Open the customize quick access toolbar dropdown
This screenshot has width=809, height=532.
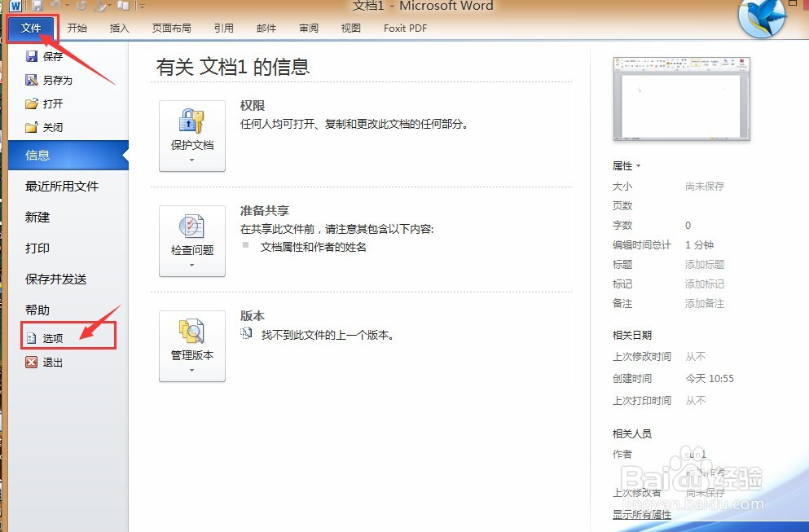142,7
